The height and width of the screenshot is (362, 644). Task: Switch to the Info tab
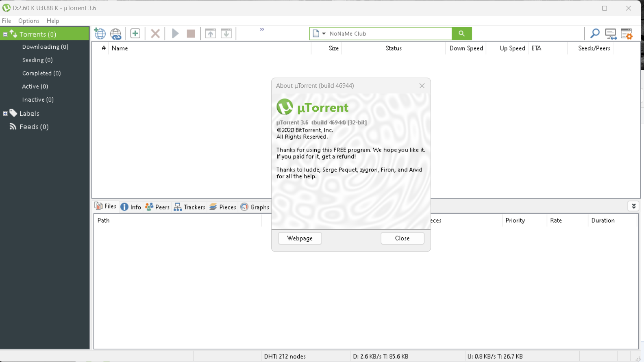[131, 207]
